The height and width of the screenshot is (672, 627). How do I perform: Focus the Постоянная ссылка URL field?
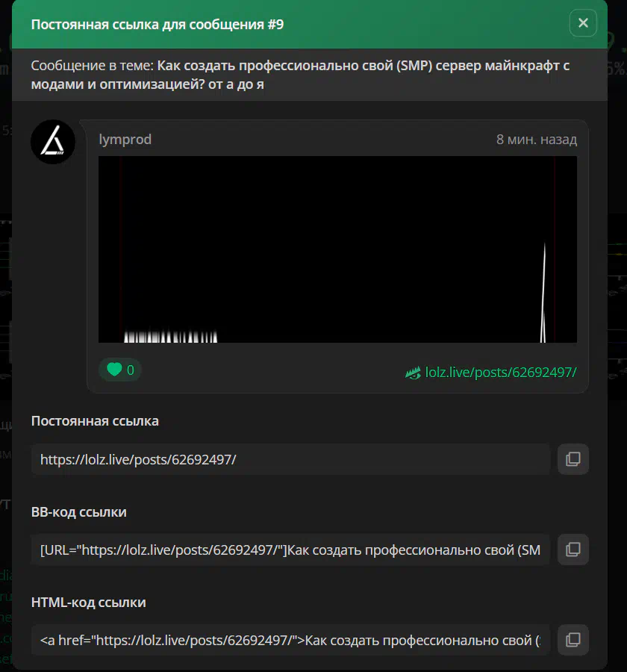point(290,459)
